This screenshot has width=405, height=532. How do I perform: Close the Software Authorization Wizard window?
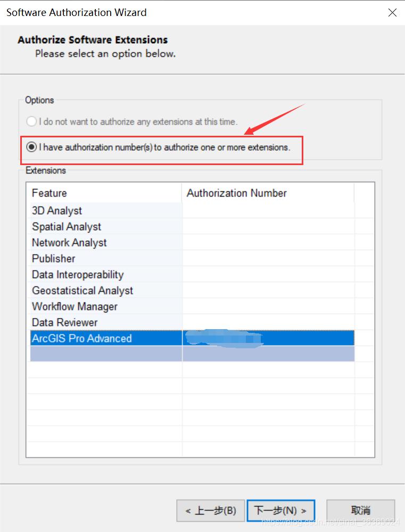tap(392, 12)
